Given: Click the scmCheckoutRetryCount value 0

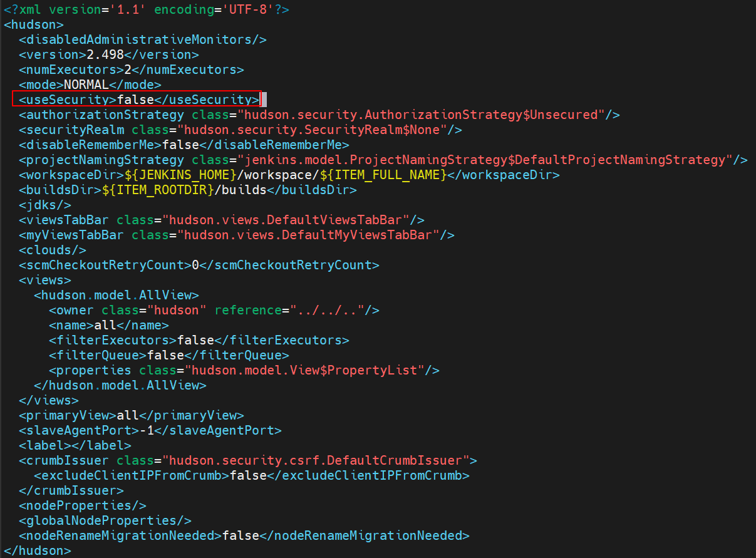Looking at the screenshot, I should pyautogui.click(x=195, y=265).
